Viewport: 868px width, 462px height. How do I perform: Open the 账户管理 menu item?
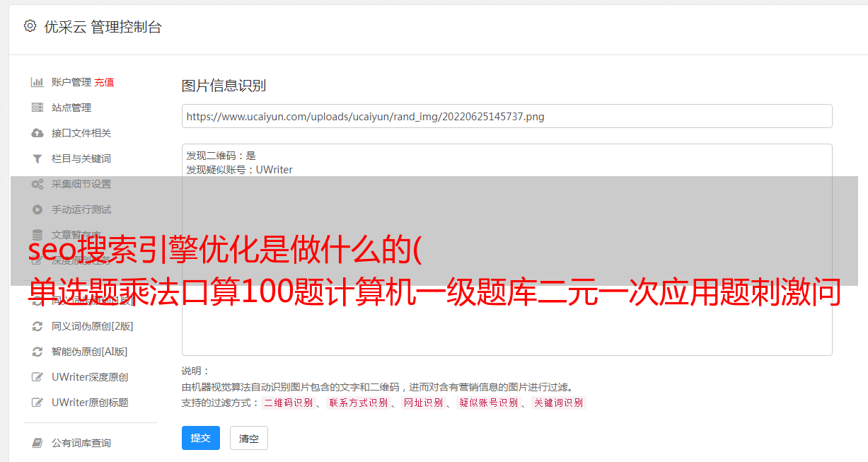71,82
